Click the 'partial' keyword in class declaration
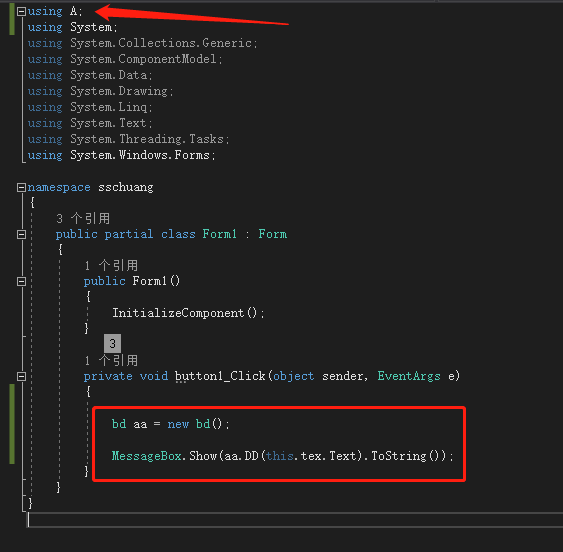The height and width of the screenshot is (552, 563). (x=129, y=234)
